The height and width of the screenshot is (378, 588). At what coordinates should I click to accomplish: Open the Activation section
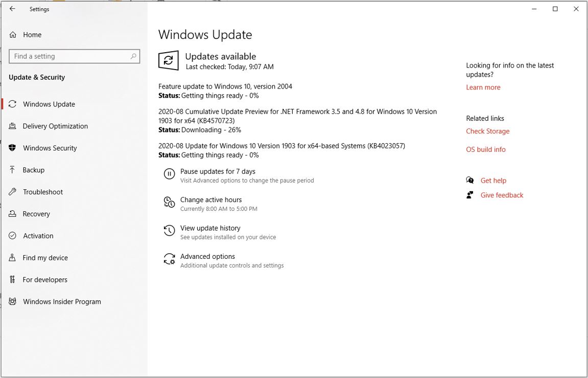tap(38, 236)
